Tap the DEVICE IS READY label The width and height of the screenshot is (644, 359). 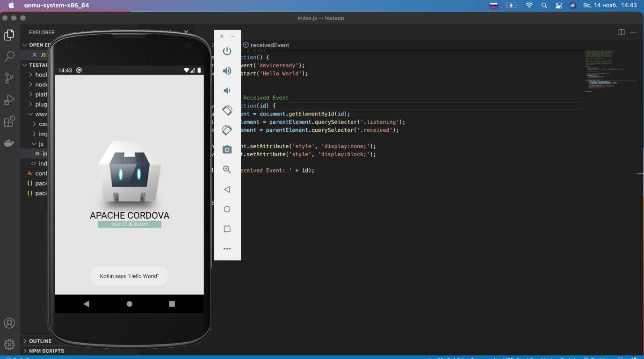click(130, 224)
